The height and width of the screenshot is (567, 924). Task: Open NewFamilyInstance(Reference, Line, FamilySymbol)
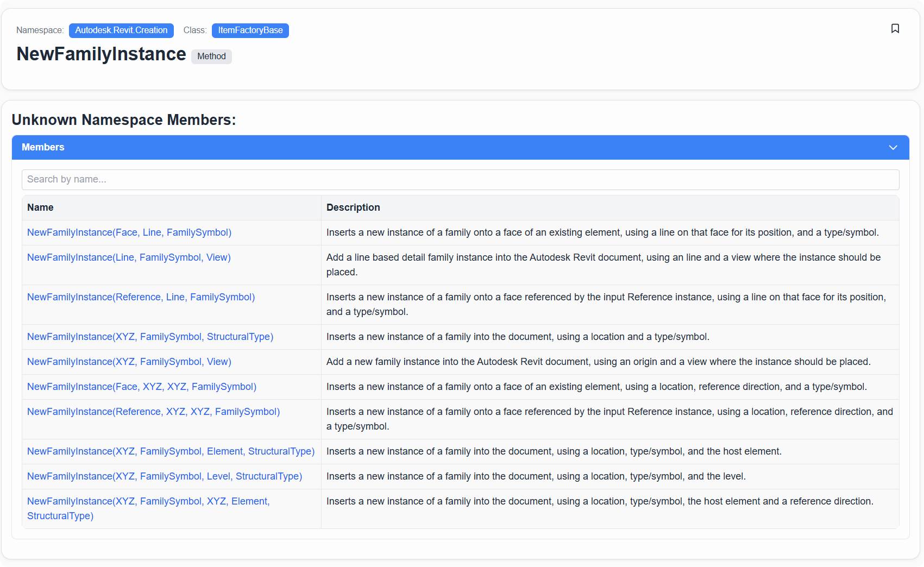(x=141, y=297)
